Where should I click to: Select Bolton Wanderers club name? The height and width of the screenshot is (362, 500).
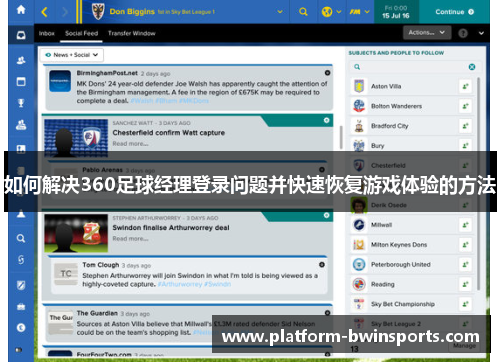[x=396, y=106]
